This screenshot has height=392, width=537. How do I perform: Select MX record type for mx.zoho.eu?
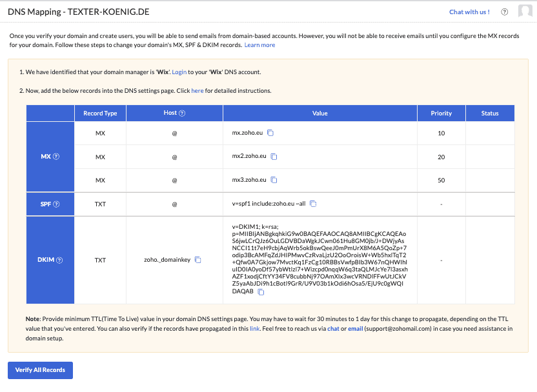click(100, 133)
